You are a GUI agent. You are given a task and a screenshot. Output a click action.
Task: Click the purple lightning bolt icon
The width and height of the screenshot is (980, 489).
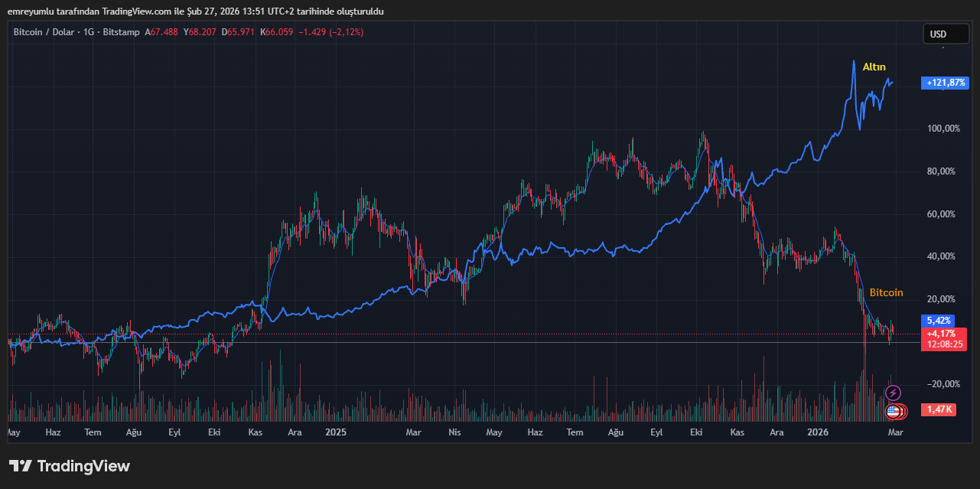[x=893, y=393]
